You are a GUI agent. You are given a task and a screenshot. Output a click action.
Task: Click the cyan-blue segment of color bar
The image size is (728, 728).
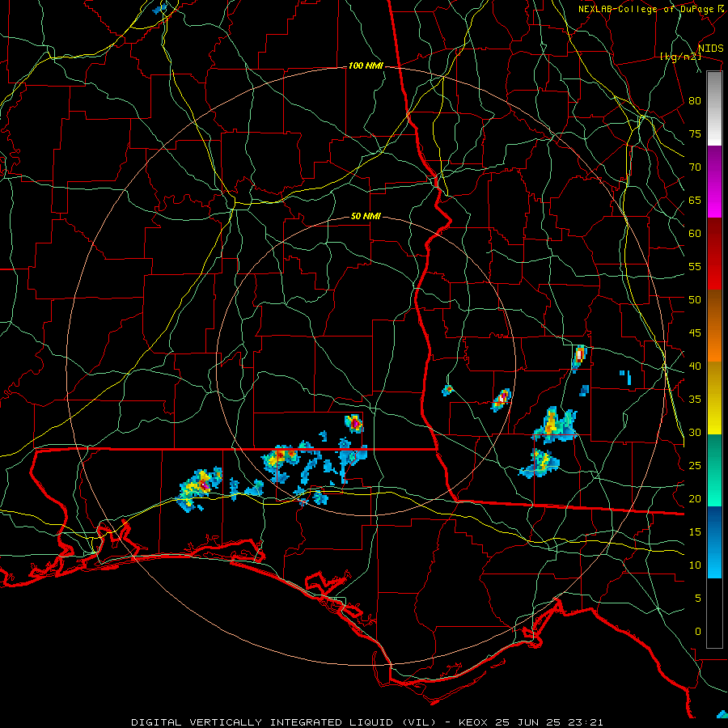(714, 542)
